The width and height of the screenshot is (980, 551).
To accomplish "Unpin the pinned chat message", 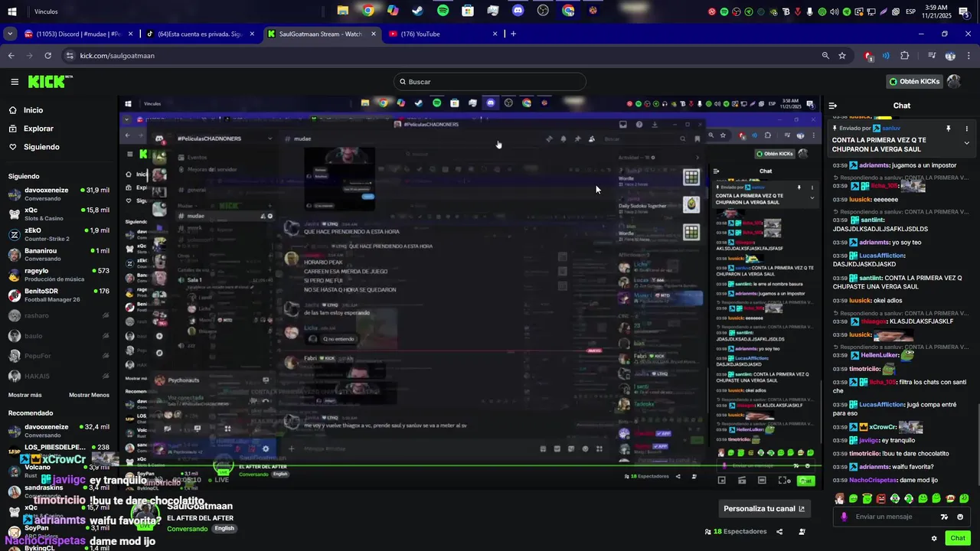I will [949, 129].
